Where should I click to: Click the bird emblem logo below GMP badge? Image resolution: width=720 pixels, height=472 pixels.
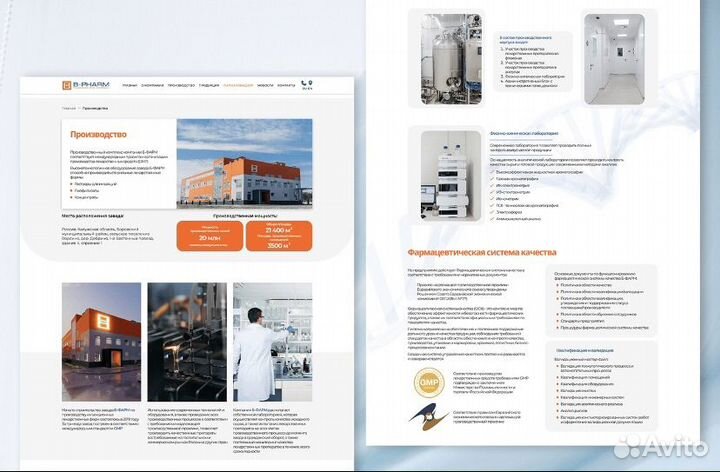(428, 414)
